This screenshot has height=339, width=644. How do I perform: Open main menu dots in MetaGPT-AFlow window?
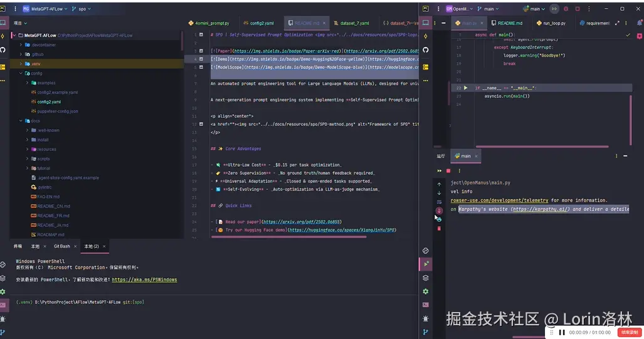coord(15,9)
